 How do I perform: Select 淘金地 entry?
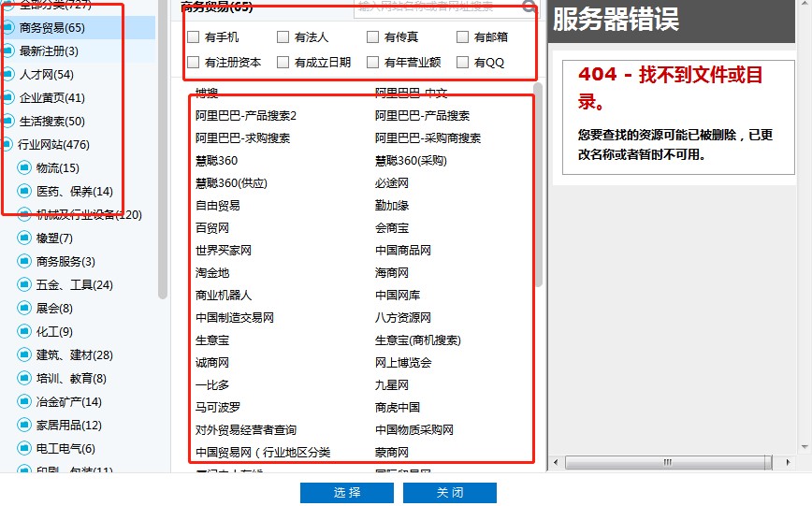[x=211, y=272]
